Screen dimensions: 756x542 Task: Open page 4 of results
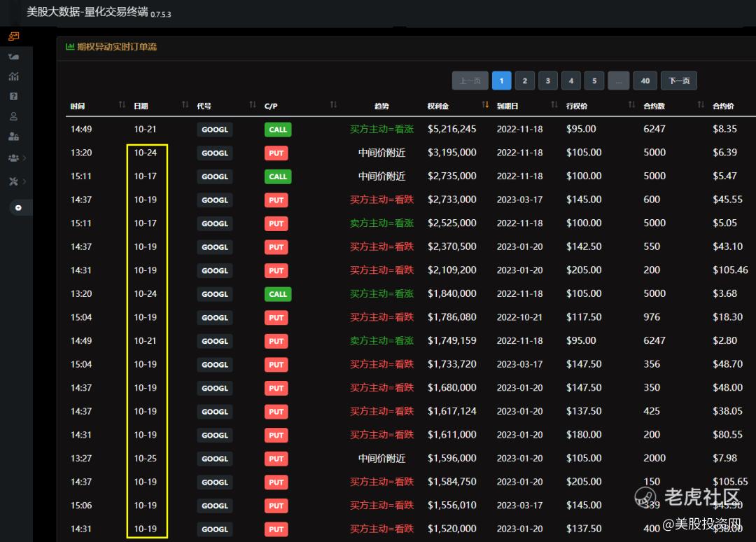571,81
